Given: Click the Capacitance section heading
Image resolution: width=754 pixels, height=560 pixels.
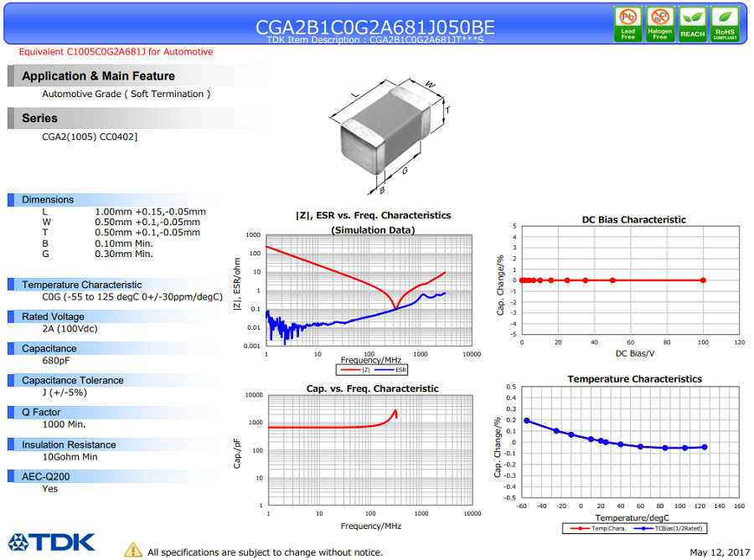Looking at the screenshot, I should [49, 349].
